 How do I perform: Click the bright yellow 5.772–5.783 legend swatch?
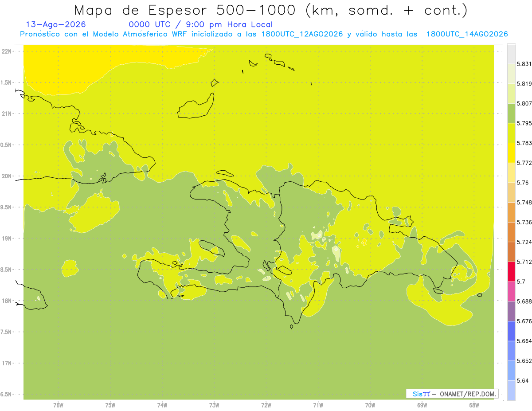pyautogui.click(x=511, y=153)
